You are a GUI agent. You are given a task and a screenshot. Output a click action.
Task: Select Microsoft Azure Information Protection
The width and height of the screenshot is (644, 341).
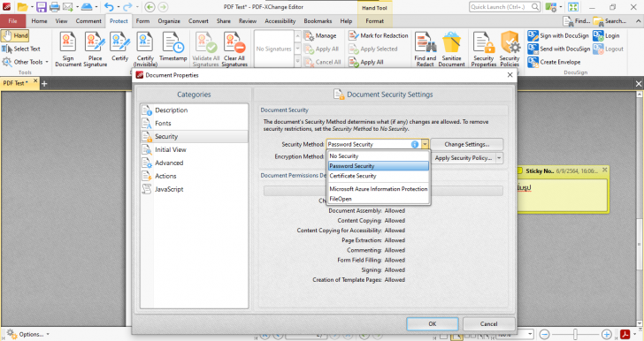pos(379,189)
